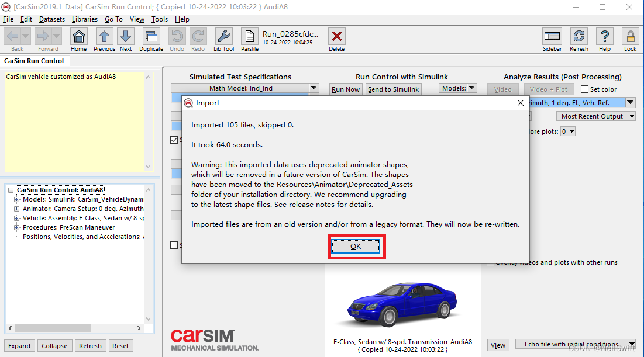Open the Most Recent Output dropdown

(x=596, y=116)
